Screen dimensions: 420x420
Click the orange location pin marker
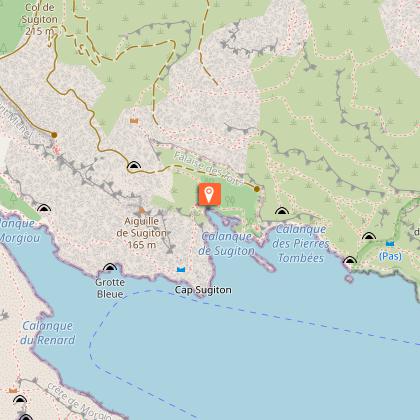(x=209, y=194)
